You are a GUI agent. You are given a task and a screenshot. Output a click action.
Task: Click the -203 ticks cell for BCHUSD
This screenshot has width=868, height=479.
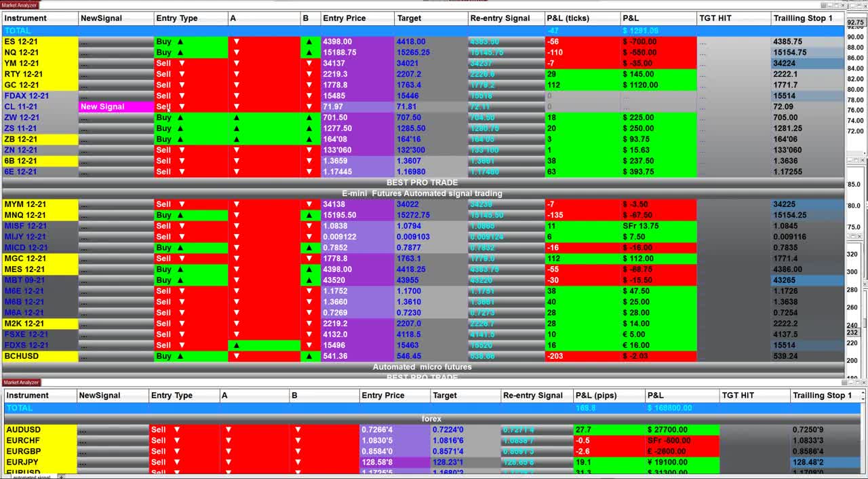(583, 356)
